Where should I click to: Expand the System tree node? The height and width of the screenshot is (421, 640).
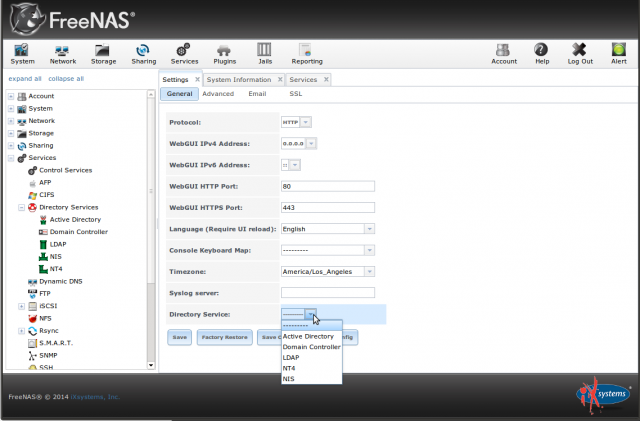11,109
